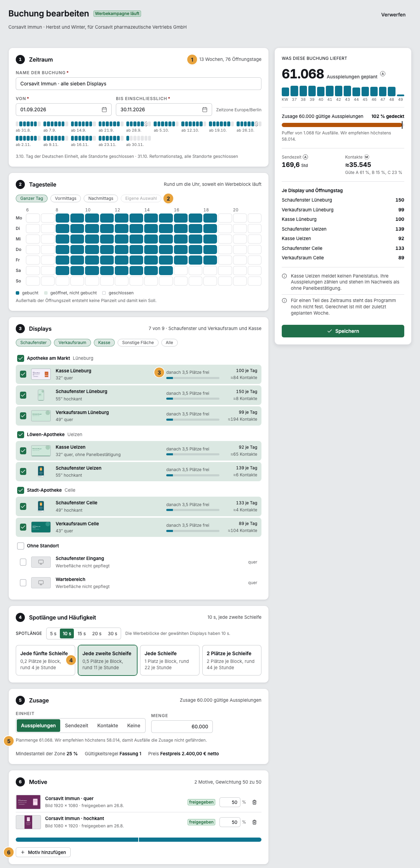
Task: Set spot length to 20 s
Action: [97, 633]
